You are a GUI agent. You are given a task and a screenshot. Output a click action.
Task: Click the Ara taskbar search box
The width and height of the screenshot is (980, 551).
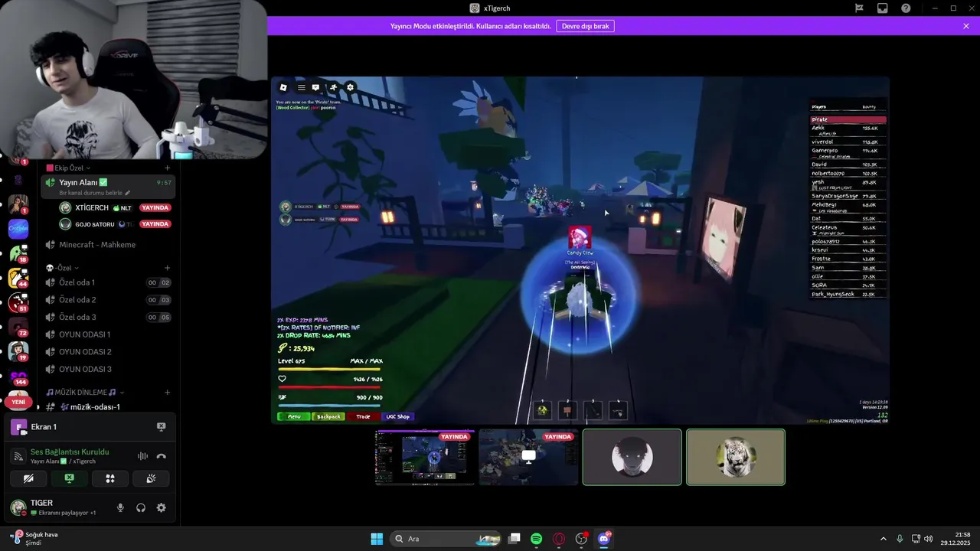coord(445,539)
